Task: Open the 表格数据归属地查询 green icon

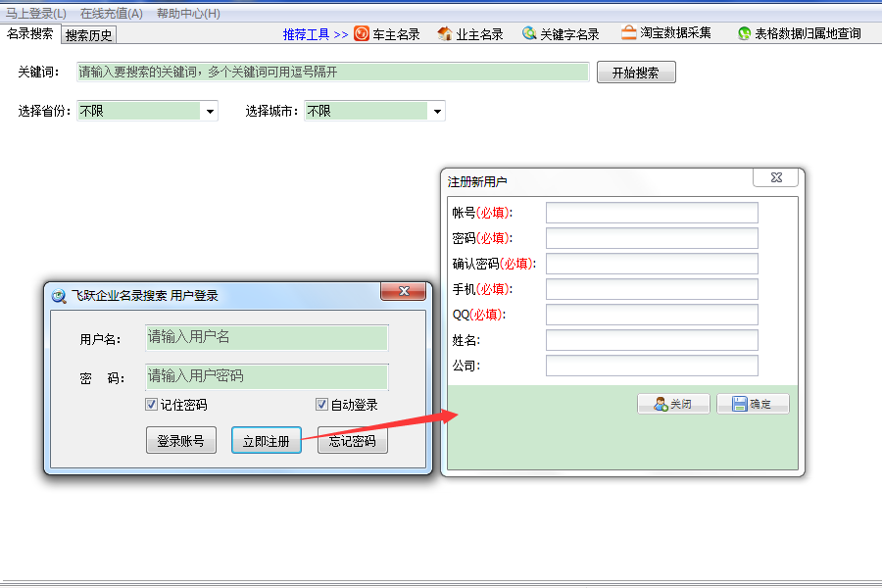Action: tap(744, 33)
